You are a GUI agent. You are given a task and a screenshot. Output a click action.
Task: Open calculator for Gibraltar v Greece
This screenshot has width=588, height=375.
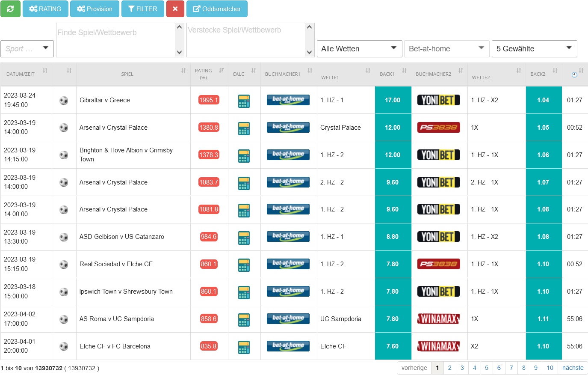(244, 101)
